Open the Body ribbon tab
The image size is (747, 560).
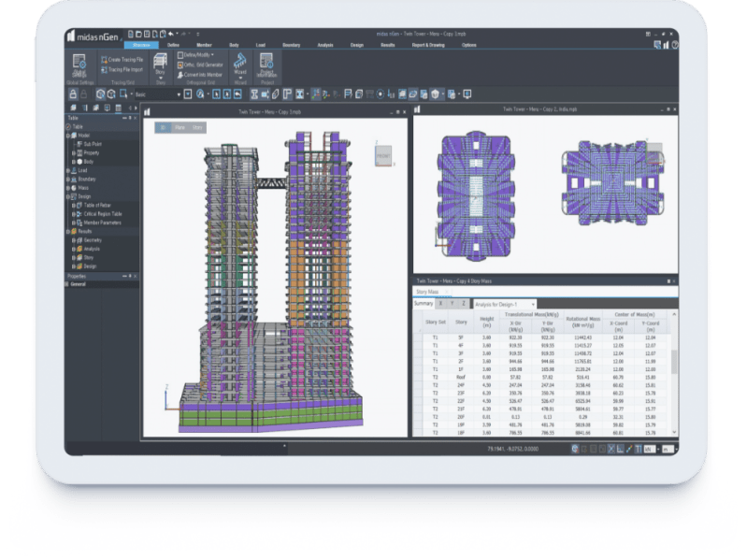pyautogui.click(x=234, y=45)
